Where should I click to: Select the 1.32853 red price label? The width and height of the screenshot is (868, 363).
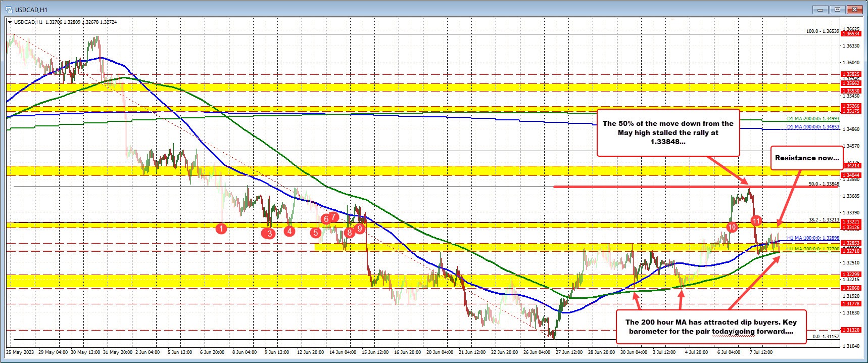click(x=851, y=243)
